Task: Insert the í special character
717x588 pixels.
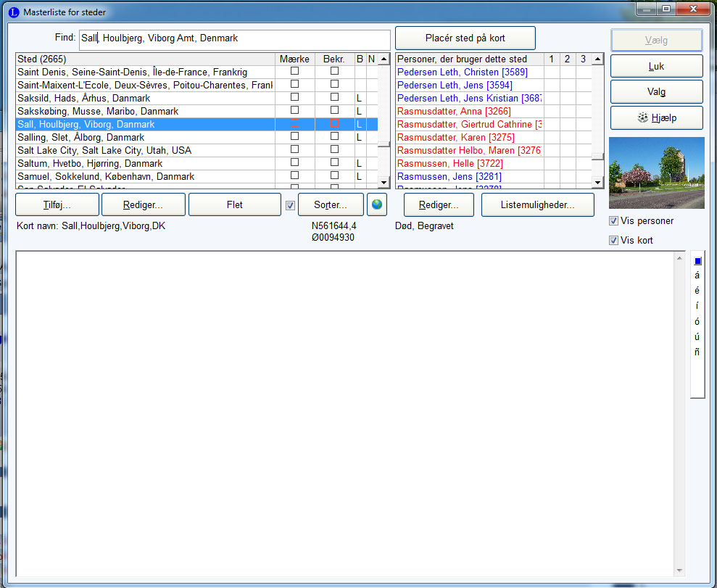Action: (x=697, y=305)
